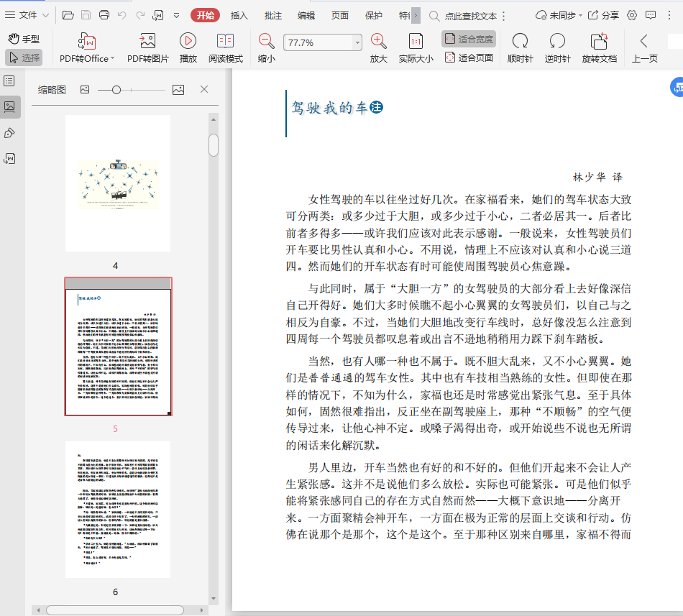The image size is (683, 616).
Task: Start the 播放 slideshow playback
Action: 188,48
